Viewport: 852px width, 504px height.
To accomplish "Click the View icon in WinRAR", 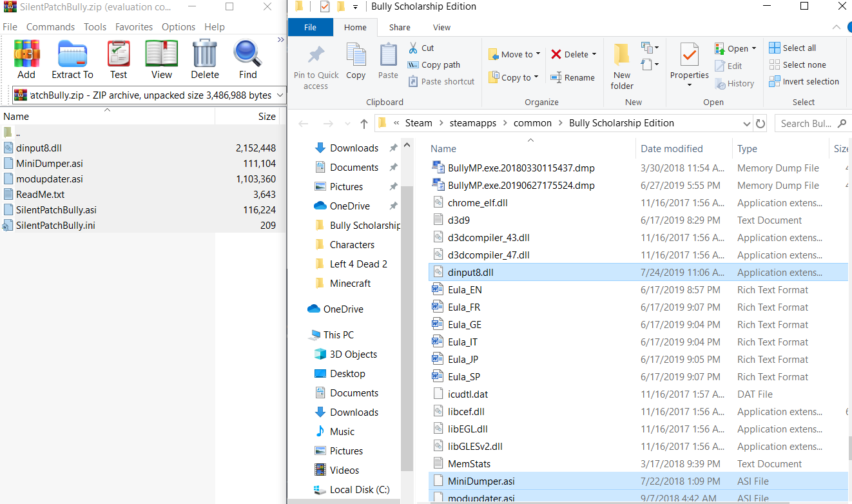I will tap(162, 59).
